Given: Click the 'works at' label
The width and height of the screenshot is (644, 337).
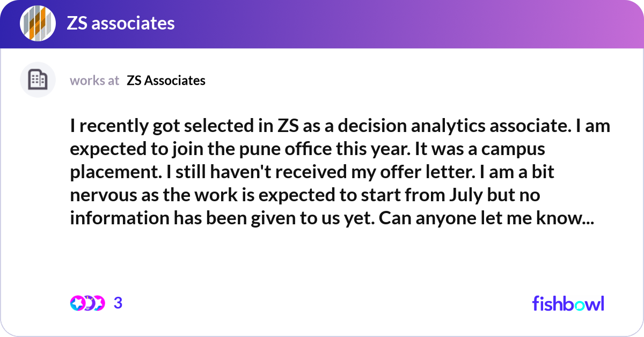Looking at the screenshot, I should pyautogui.click(x=94, y=80).
